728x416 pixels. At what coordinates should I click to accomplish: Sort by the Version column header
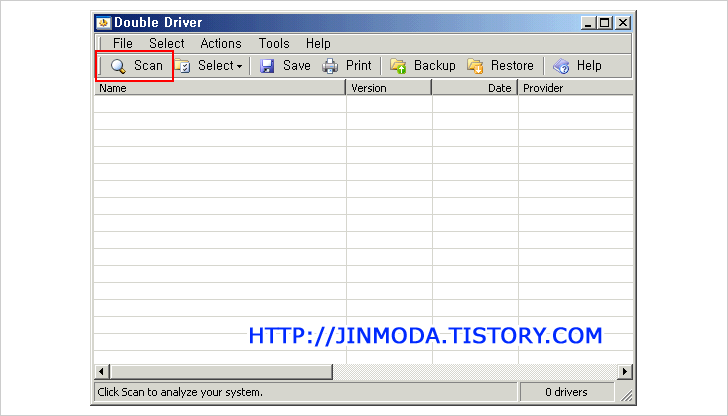[389, 88]
